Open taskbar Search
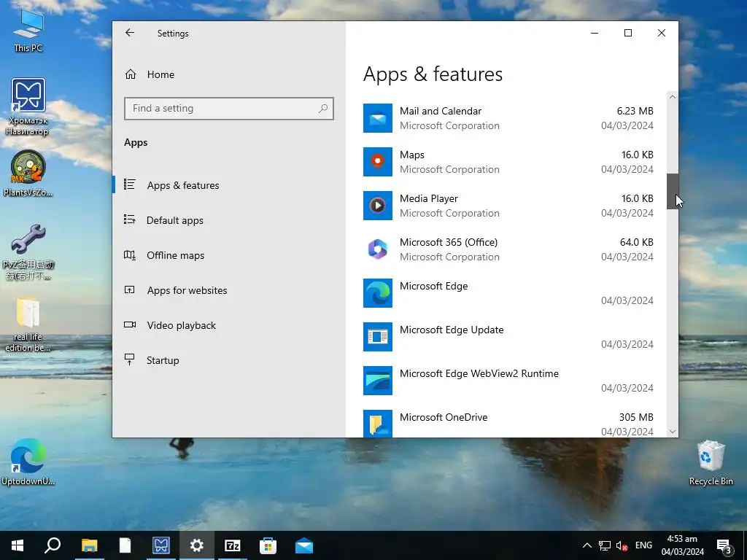The image size is (747, 560). (53, 545)
